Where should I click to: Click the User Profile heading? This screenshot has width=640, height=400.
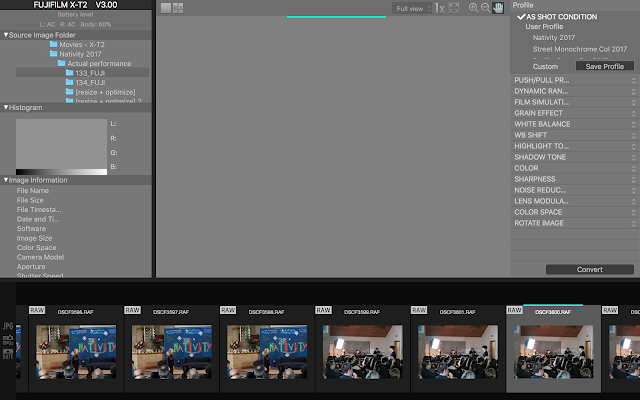[544, 27]
